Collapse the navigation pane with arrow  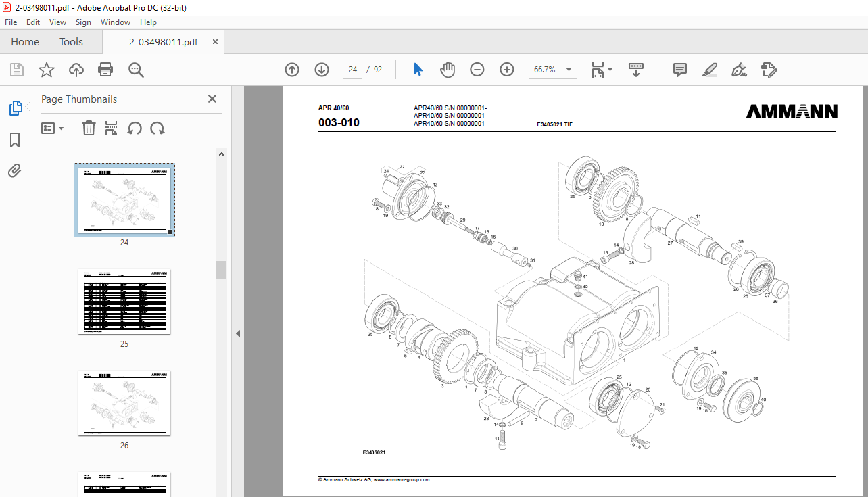[238, 333]
